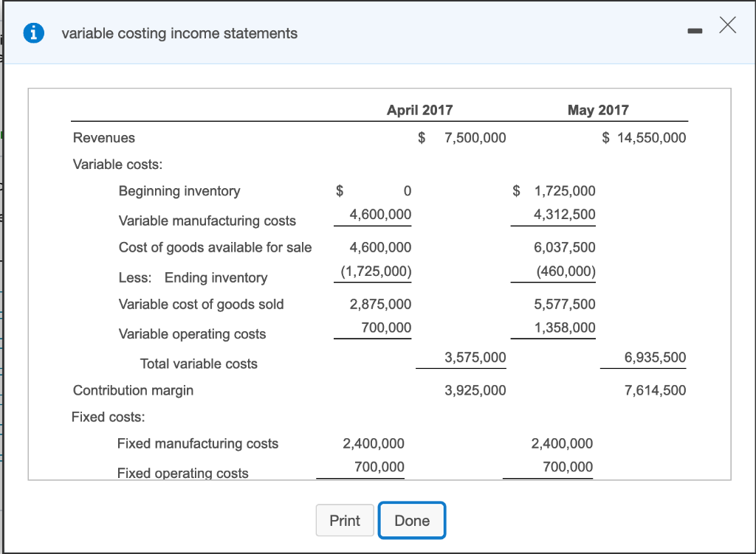
Task: Click the Cost of goods available for sale label
Action: 215,248
